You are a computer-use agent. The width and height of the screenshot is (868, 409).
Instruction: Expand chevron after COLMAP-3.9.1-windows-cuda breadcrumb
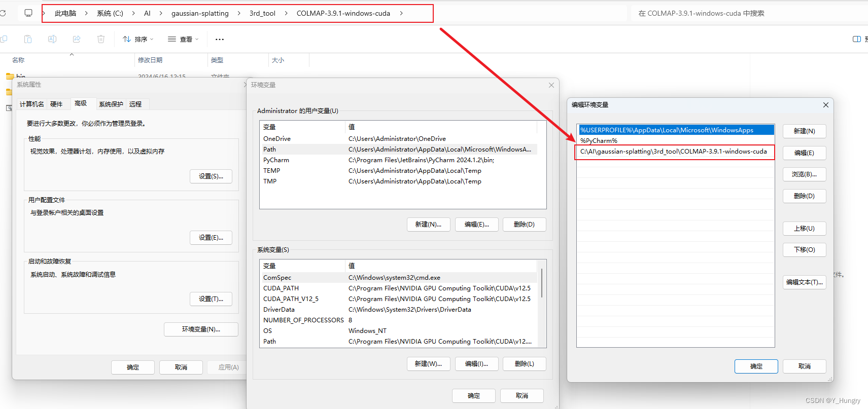click(x=401, y=13)
